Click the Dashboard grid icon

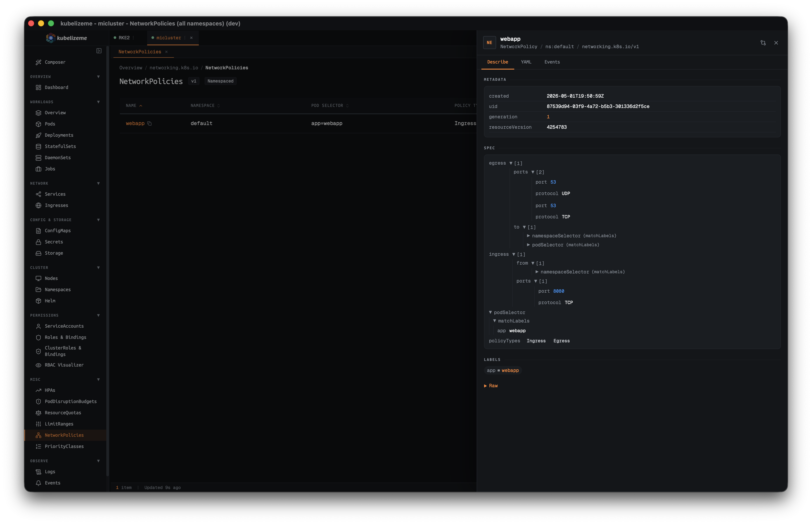pyautogui.click(x=38, y=87)
